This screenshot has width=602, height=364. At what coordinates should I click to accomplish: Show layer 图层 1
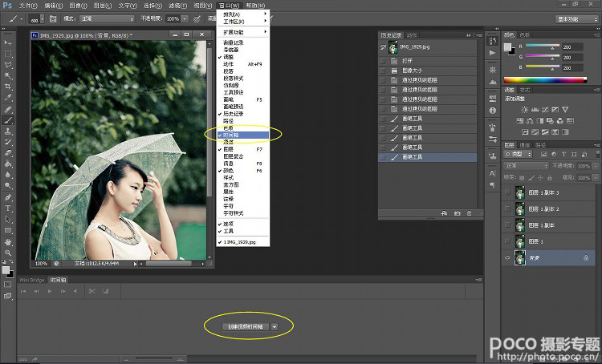pos(507,241)
